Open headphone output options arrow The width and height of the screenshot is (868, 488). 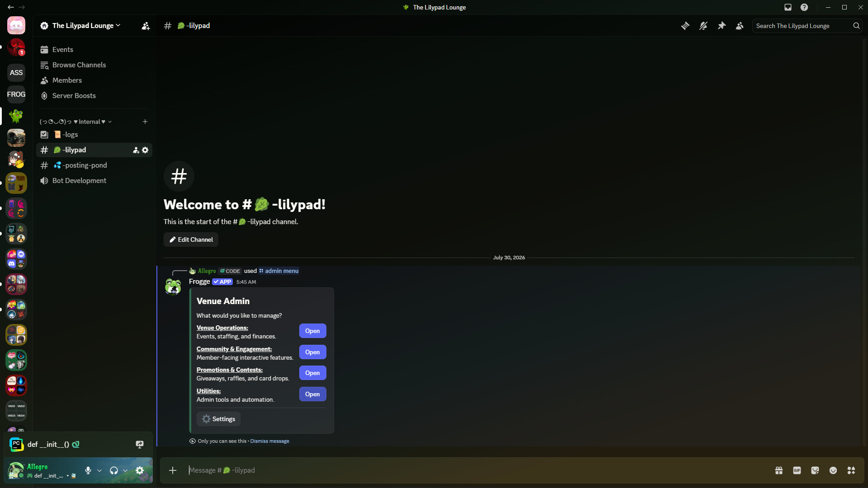tap(125, 470)
